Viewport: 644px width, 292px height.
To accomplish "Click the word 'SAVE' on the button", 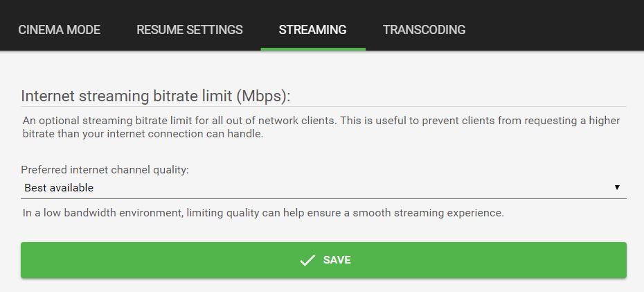I will [x=337, y=260].
